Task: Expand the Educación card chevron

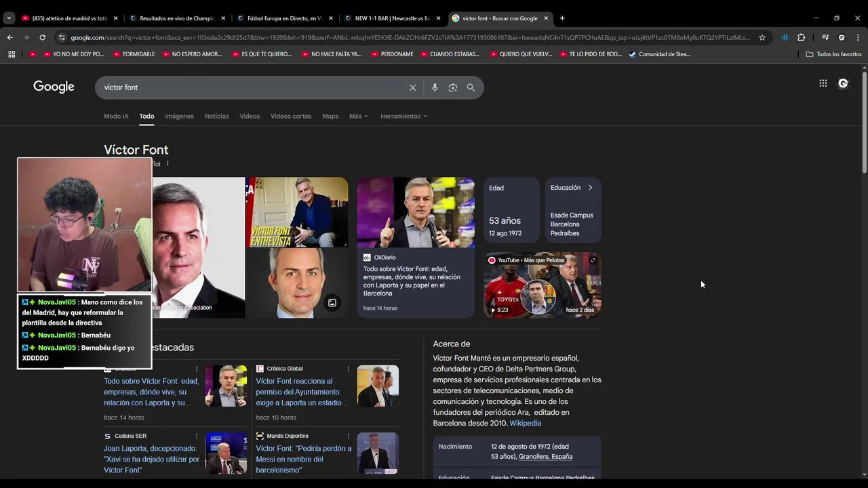Action: (590, 188)
